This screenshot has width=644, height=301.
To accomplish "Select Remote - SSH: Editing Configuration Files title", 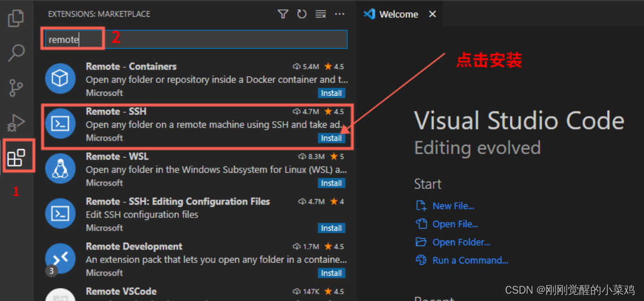I will [x=178, y=201].
